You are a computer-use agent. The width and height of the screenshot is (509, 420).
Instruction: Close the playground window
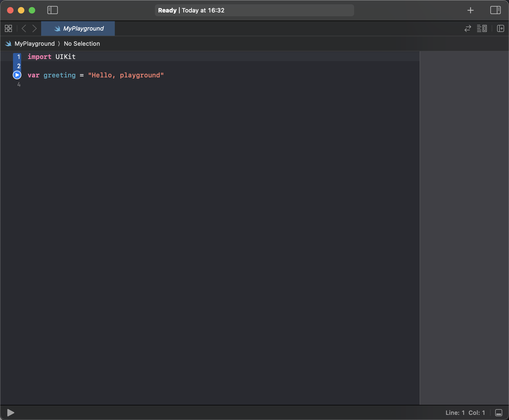(x=10, y=10)
